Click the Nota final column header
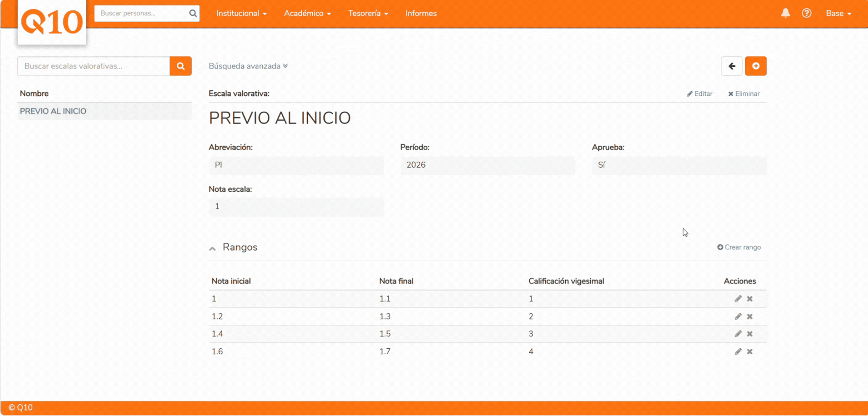 point(396,281)
